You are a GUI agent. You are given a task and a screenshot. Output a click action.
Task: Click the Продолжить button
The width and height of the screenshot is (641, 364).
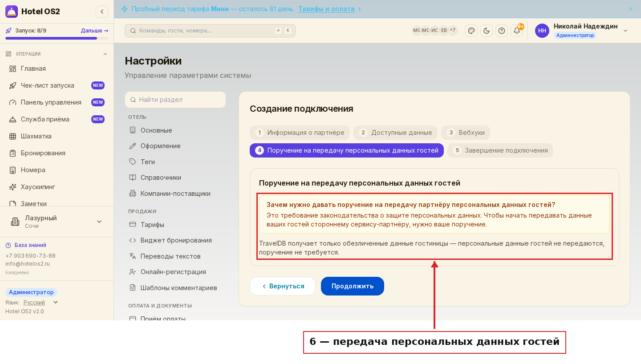pyautogui.click(x=353, y=286)
